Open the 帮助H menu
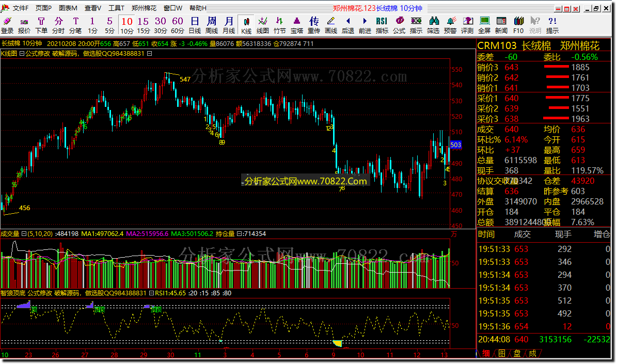 coord(198,8)
